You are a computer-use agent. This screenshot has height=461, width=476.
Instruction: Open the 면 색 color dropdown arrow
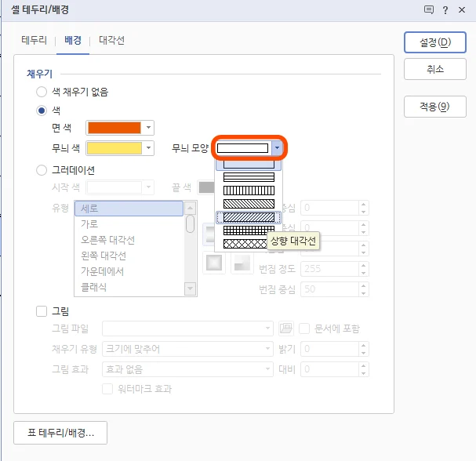(148, 128)
